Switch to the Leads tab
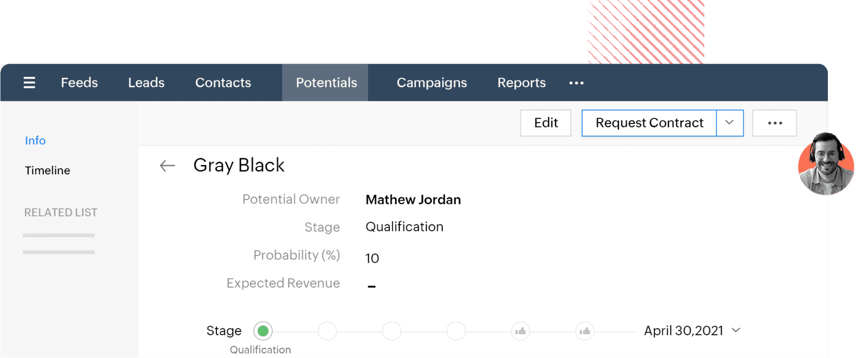 146,82
